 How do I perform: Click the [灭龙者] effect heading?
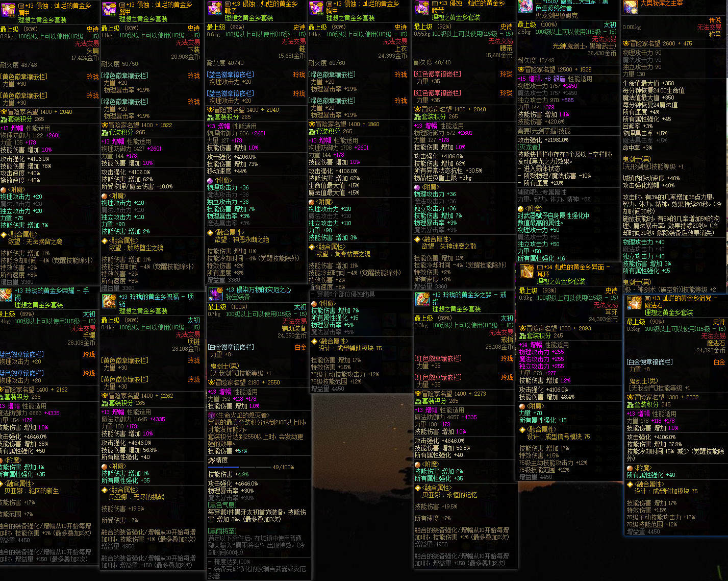529,147
